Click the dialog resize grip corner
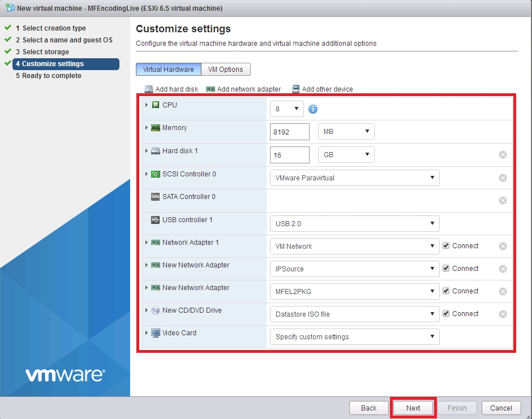This screenshot has height=419, width=532. tap(528, 416)
